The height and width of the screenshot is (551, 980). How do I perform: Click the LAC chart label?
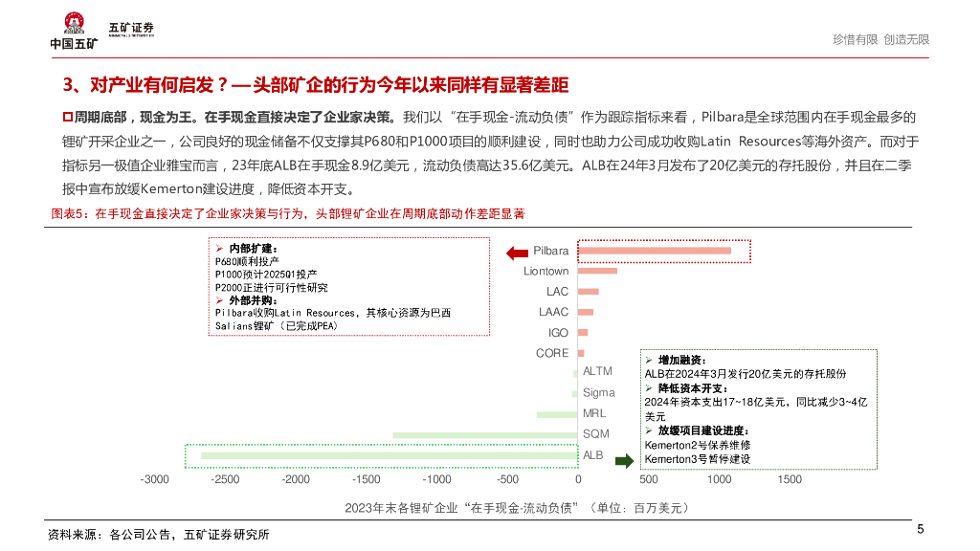click(557, 292)
